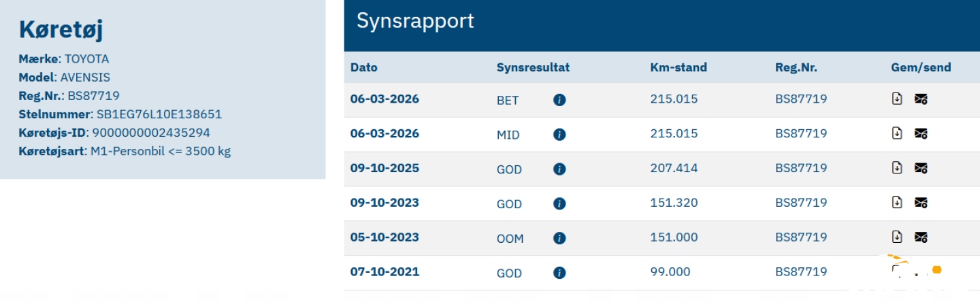Screen dimensions: 980x302
Task: Download report for BET row
Action: [897, 99]
